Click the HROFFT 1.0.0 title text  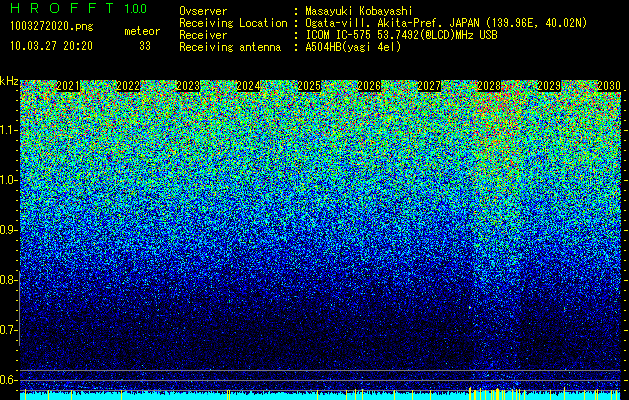point(79,8)
